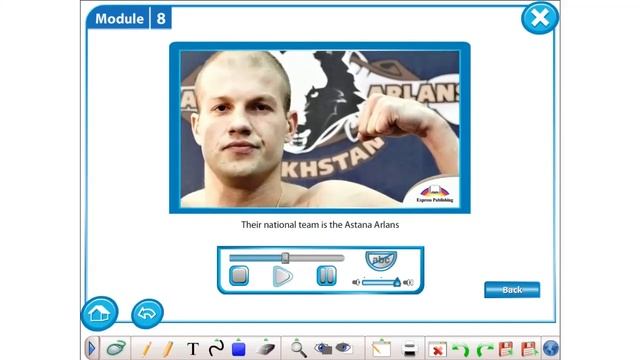
Task: Toggle the eye spotlight tool
Action: [x=344, y=348]
